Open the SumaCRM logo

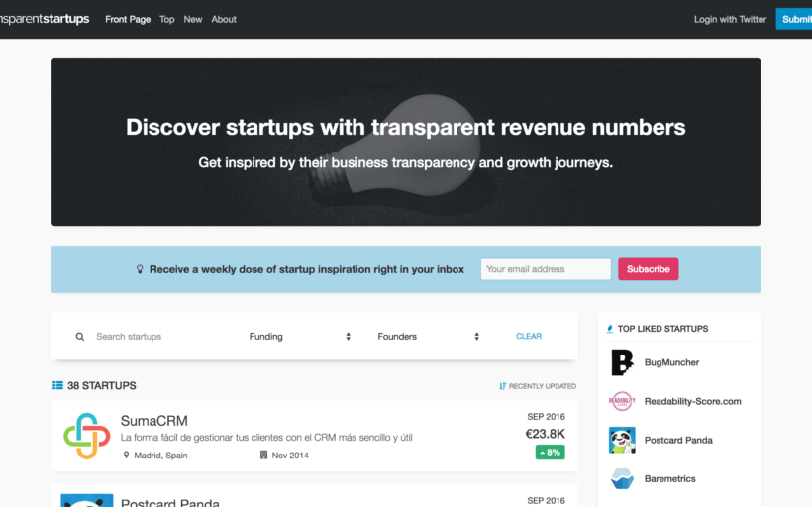(x=86, y=436)
